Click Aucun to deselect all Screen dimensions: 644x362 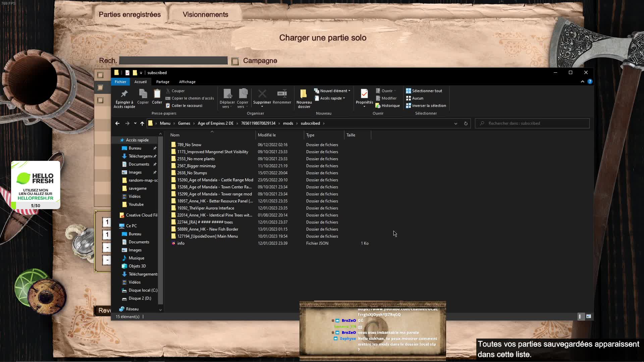(415, 98)
